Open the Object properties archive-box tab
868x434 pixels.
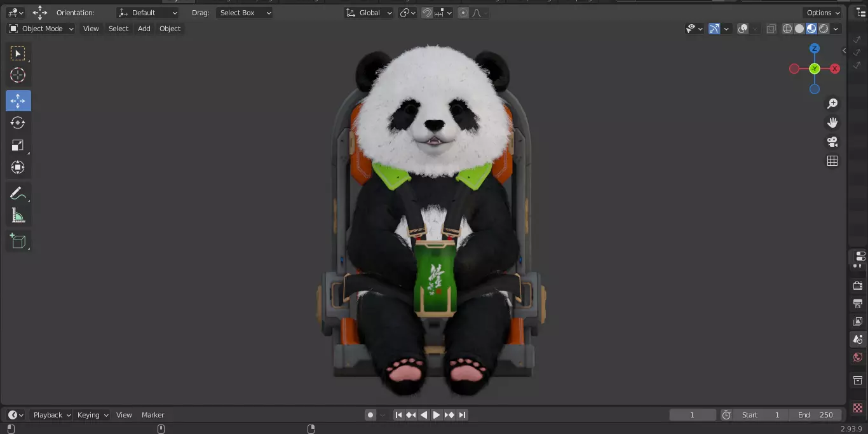coord(858,380)
